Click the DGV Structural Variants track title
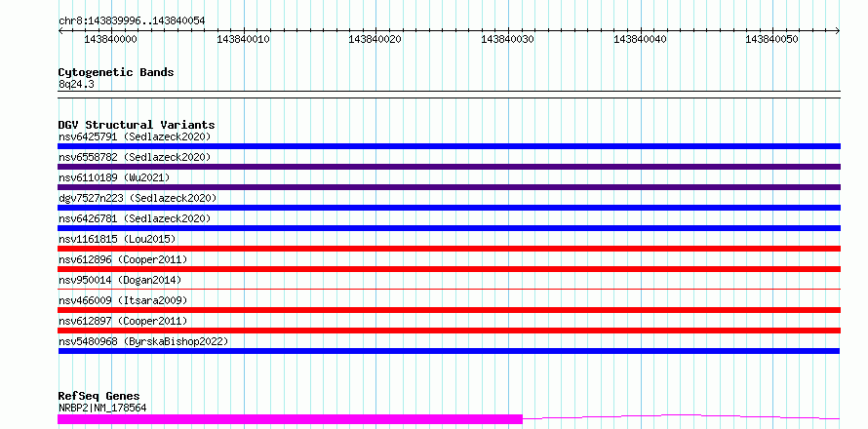 point(137,125)
